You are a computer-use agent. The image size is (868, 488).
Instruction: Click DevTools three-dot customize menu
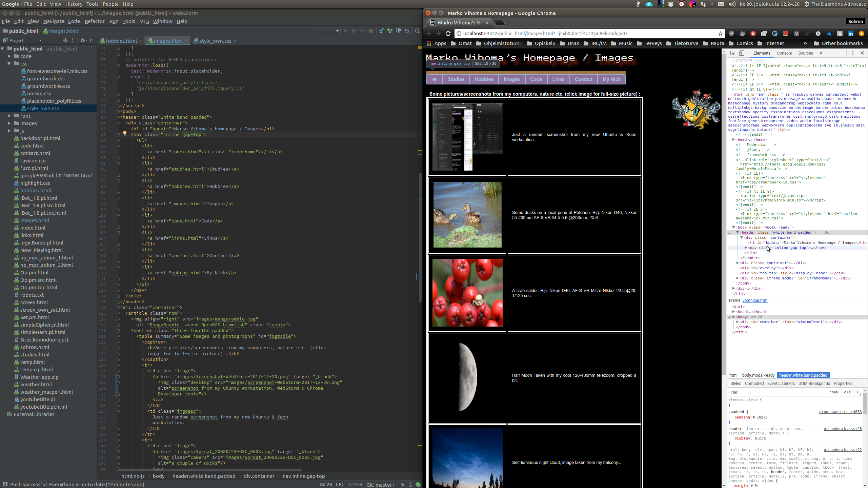[853, 53]
